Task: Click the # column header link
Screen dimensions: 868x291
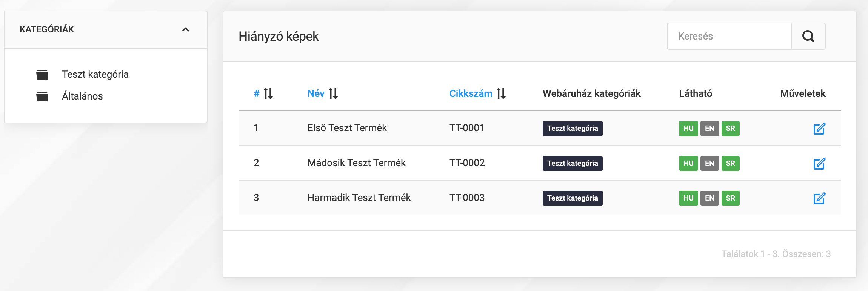Action: (257, 93)
